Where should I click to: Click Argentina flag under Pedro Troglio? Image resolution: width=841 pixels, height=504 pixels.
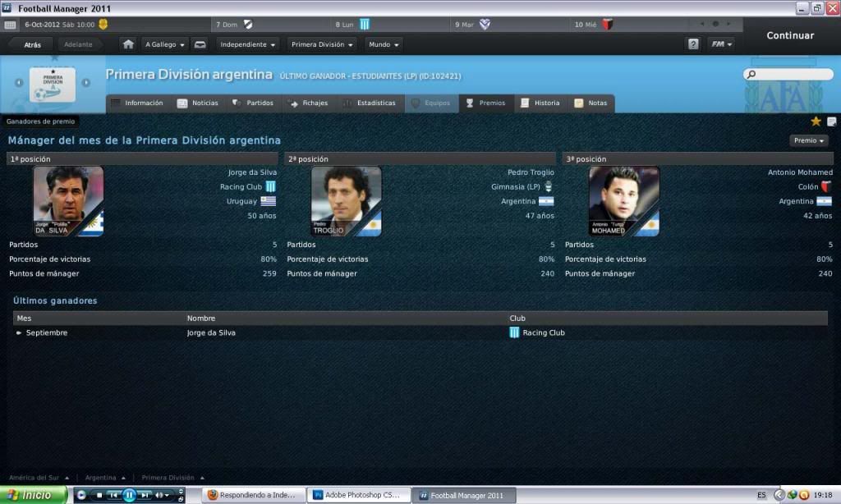pyautogui.click(x=546, y=201)
